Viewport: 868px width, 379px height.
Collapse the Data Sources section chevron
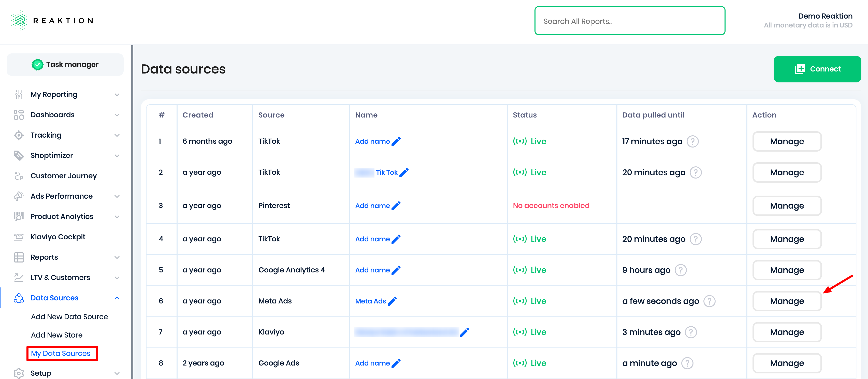[x=117, y=298]
